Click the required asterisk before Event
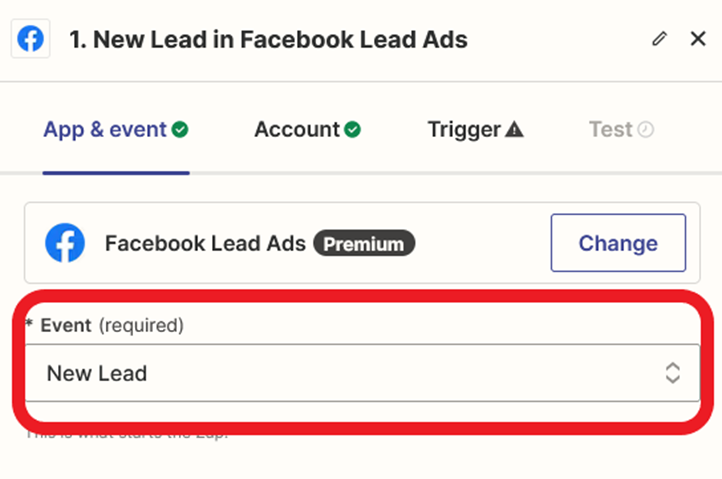Screen dimensions: 722x479 (x=30, y=325)
